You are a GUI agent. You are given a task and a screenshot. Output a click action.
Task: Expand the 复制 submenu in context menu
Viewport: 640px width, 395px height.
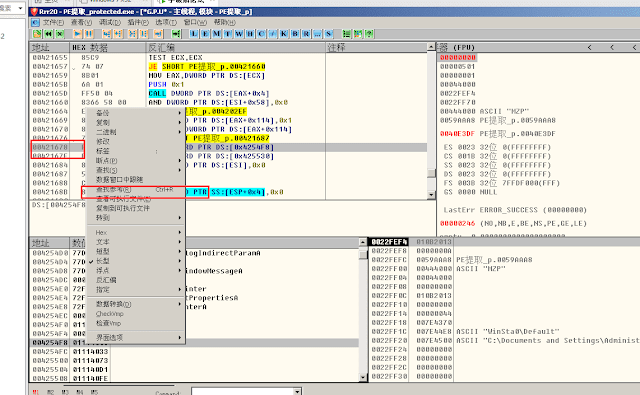136,122
